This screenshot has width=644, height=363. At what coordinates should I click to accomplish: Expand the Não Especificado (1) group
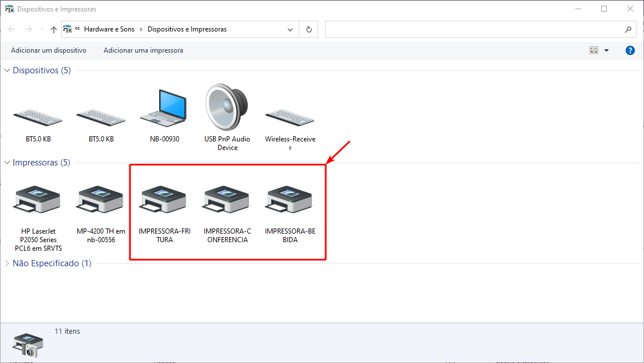coord(7,263)
